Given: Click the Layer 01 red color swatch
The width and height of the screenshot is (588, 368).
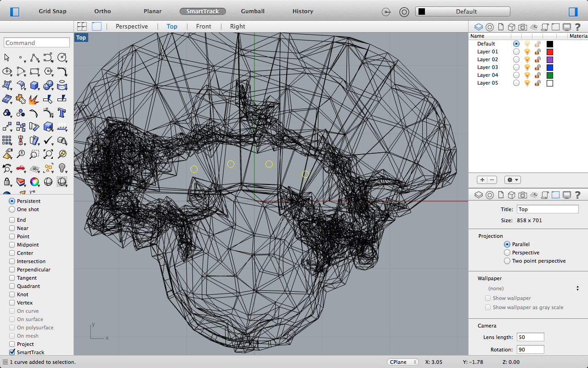Looking at the screenshot, I should [550, 52].
